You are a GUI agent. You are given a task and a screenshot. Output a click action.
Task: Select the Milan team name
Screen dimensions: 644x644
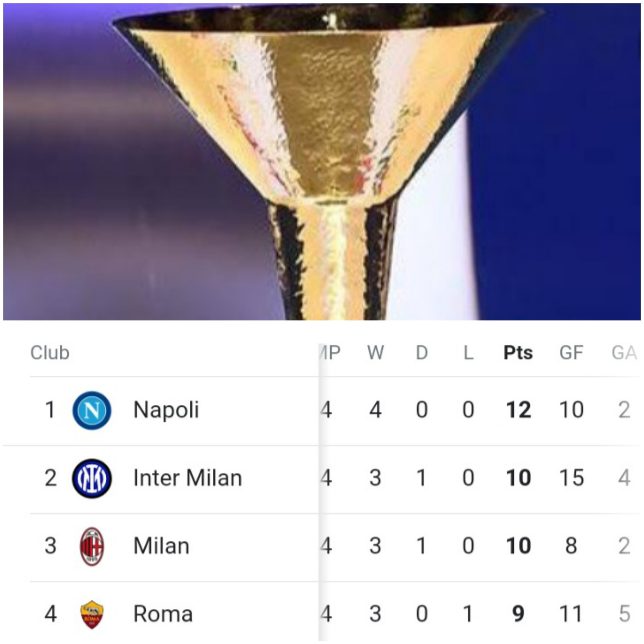pos(161,546)
